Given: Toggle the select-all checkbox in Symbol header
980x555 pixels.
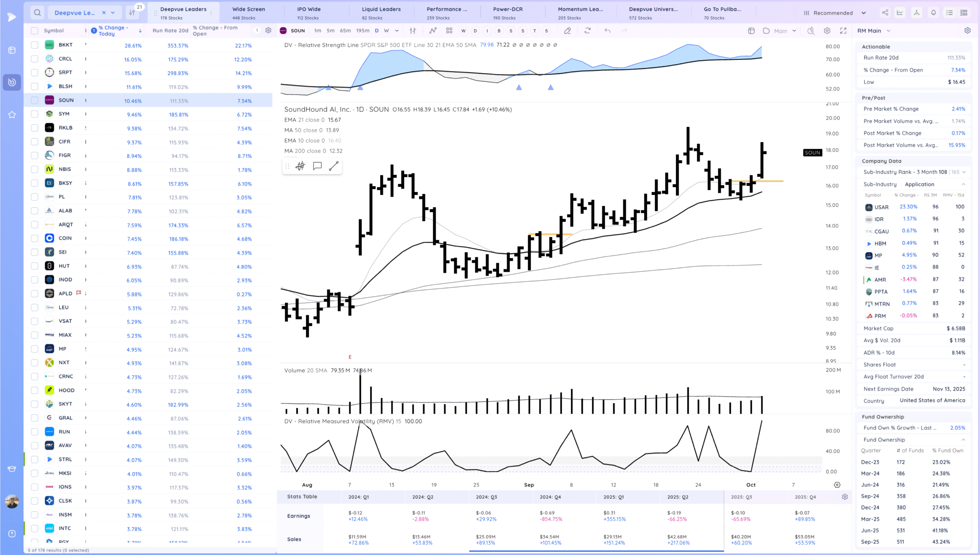Looking at the screenshot, I should pos(34,31).
